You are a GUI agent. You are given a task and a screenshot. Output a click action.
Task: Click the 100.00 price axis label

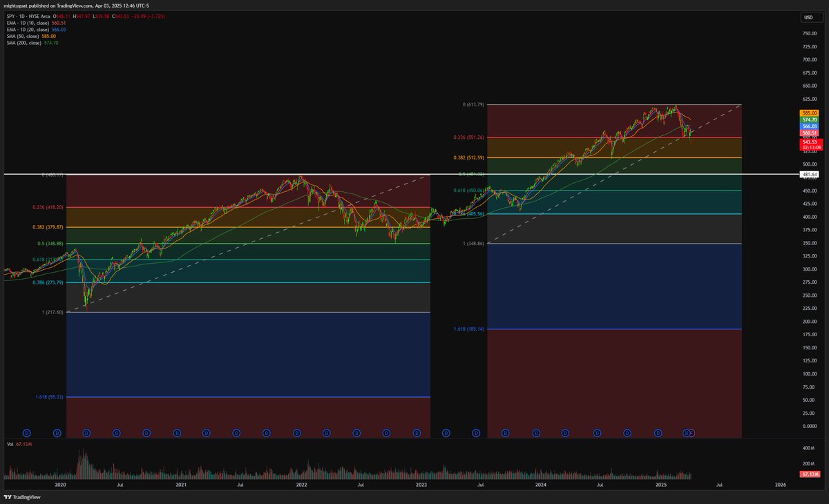(x=810, y=374)
